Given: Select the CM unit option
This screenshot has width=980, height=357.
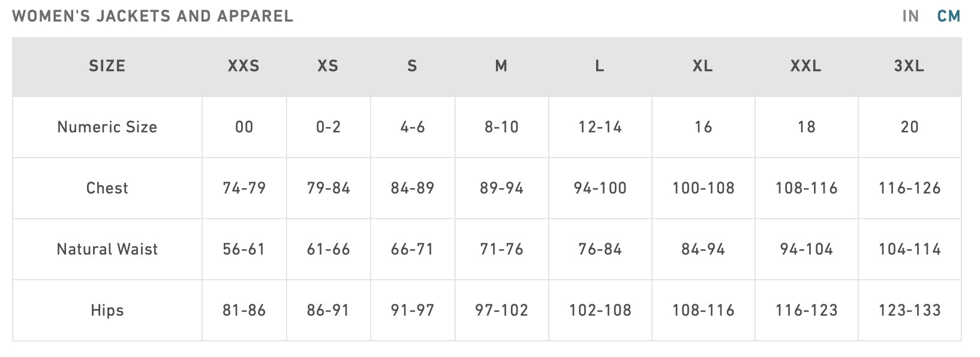Looking at the screenshot, I should tap(949, 16).
